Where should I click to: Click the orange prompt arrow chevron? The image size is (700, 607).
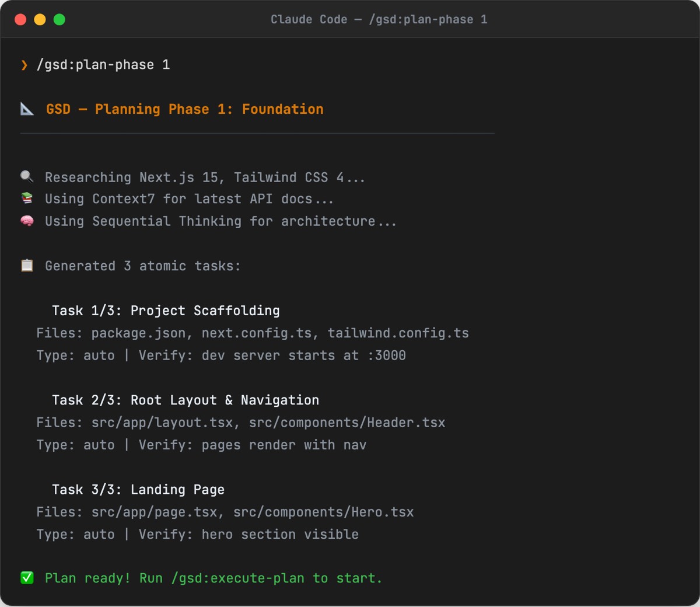(23, 65)
